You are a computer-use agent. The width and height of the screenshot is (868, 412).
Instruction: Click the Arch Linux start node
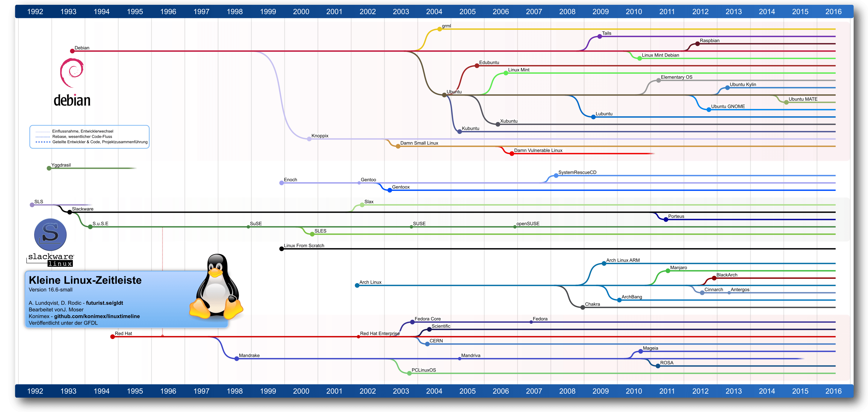(357, 286)
